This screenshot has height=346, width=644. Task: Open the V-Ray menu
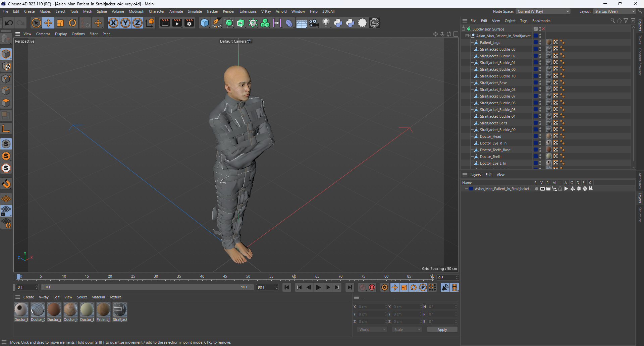coord(266,11)
